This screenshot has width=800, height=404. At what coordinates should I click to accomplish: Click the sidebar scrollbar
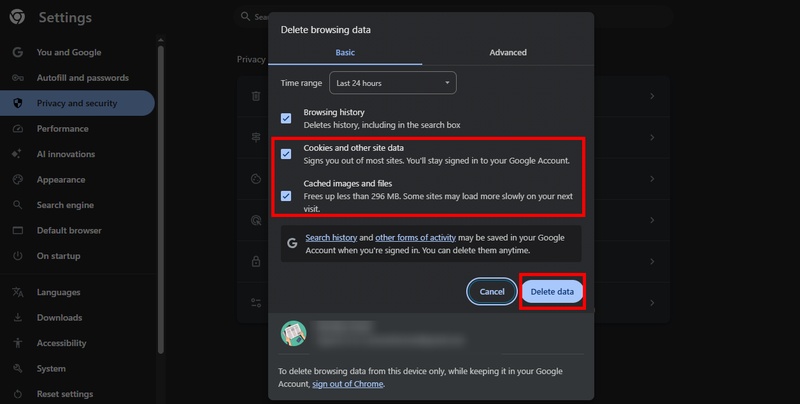pos(161,199)
